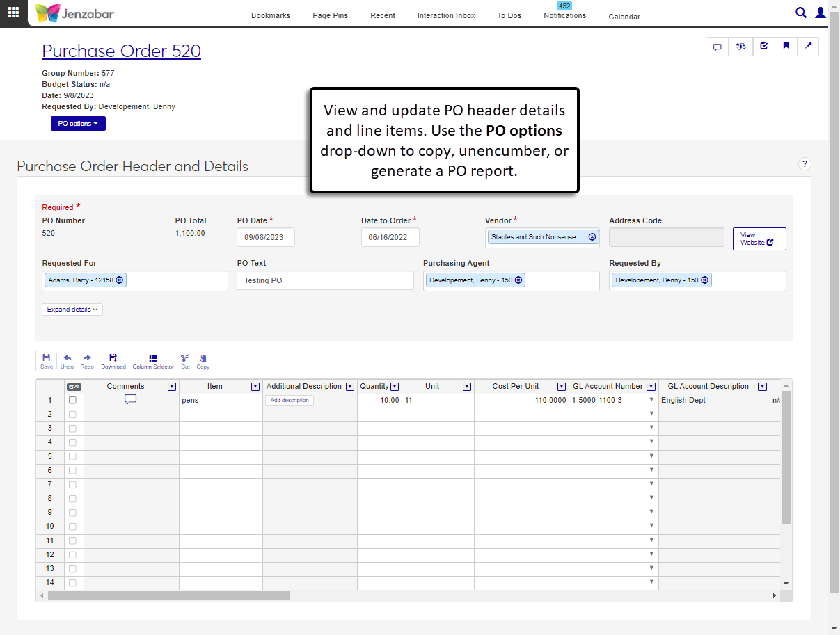
Task: Open the PO options drop-down
Action: [78, 124]
